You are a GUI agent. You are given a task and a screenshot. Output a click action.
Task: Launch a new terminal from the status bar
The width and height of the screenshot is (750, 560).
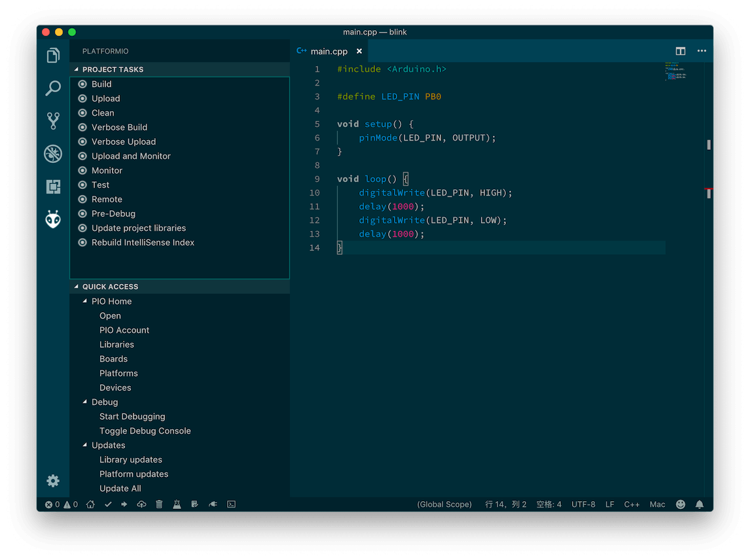point(231,504)
